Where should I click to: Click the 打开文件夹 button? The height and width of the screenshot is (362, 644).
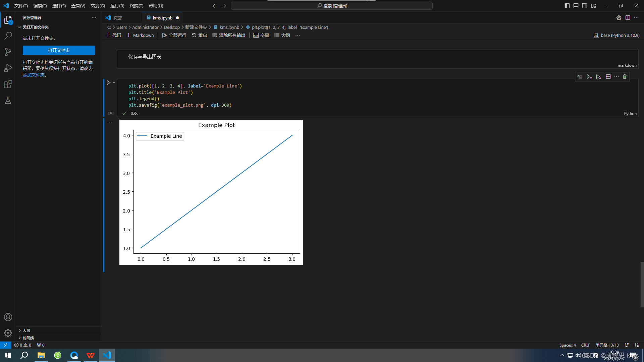click(59, 50)
